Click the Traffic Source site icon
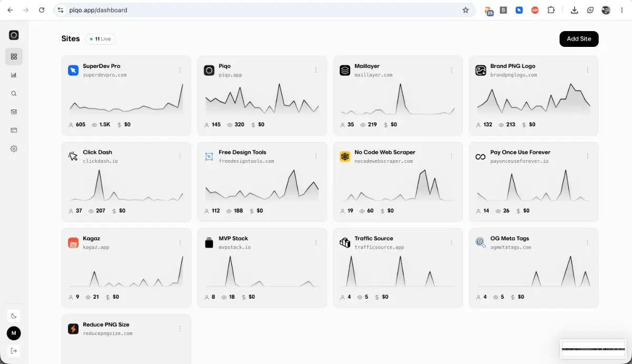The height and width of the screenshot is (364, 632). tap(345, 242)
